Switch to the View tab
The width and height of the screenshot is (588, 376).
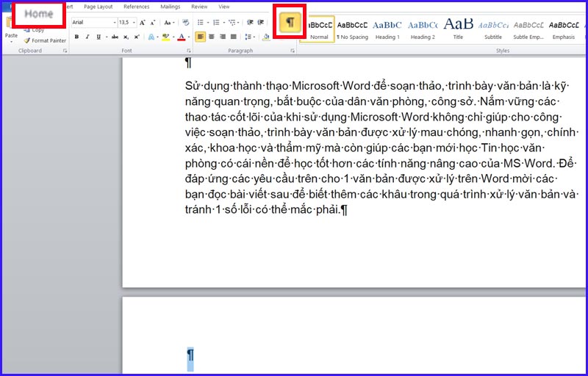[224, 7]
